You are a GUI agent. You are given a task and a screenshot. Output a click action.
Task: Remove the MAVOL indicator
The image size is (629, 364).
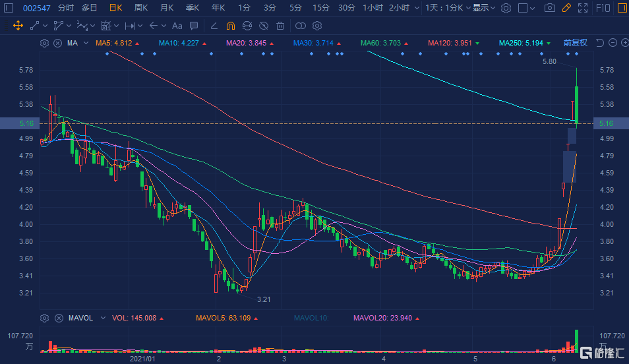point(59,318)
